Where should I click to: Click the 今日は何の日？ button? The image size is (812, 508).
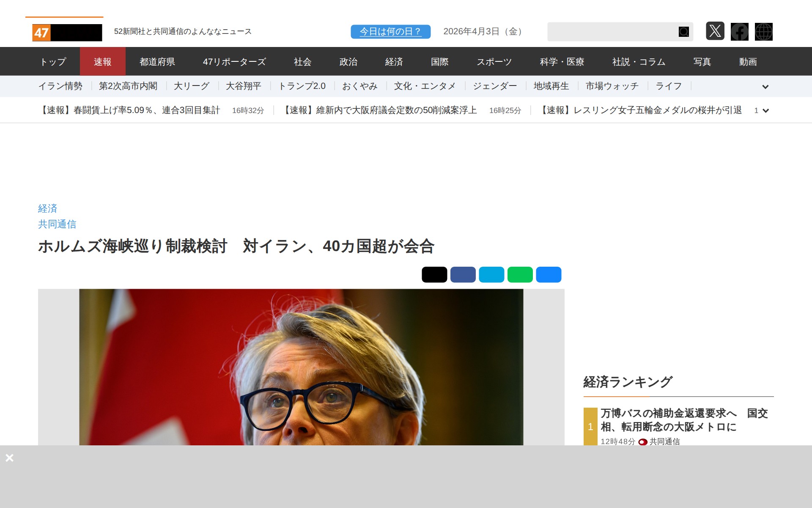[x=390, y=32]
